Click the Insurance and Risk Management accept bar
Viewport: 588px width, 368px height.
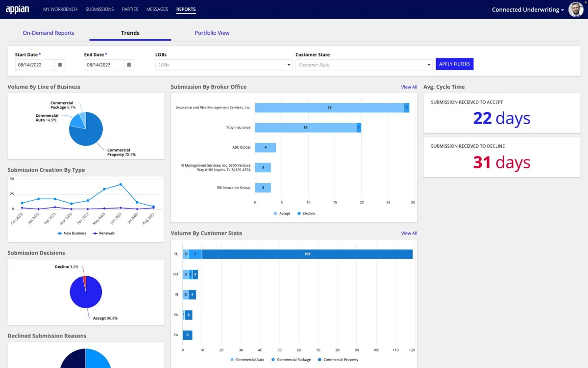pos(329,107)
